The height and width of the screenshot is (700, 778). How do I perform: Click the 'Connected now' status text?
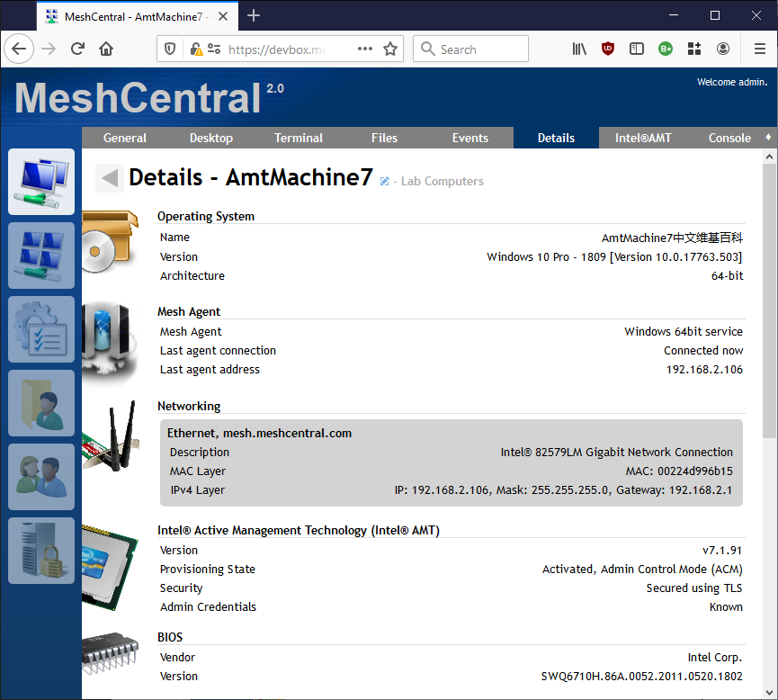click(703, 351)
